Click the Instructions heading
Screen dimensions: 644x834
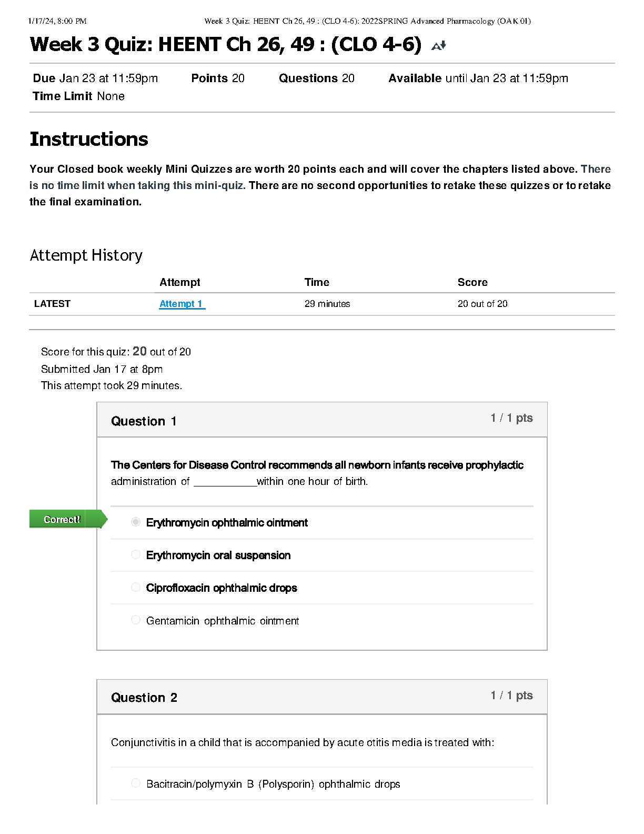point(89,139)
